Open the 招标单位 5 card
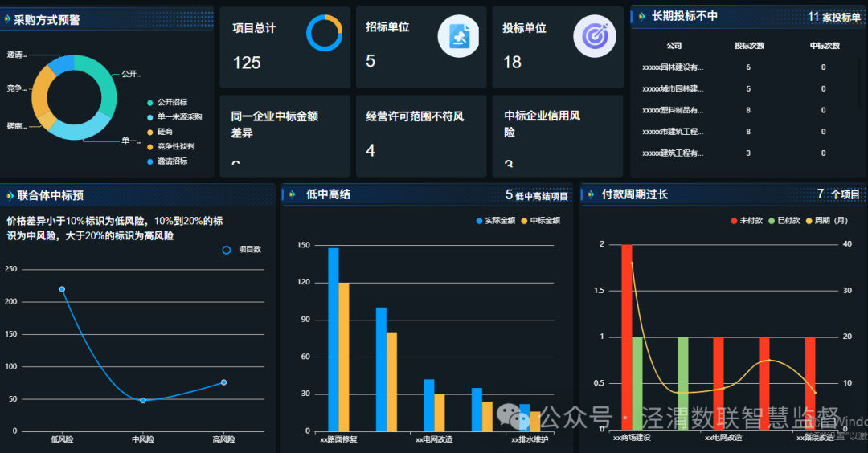868x453 pixels. click(421, 47)
